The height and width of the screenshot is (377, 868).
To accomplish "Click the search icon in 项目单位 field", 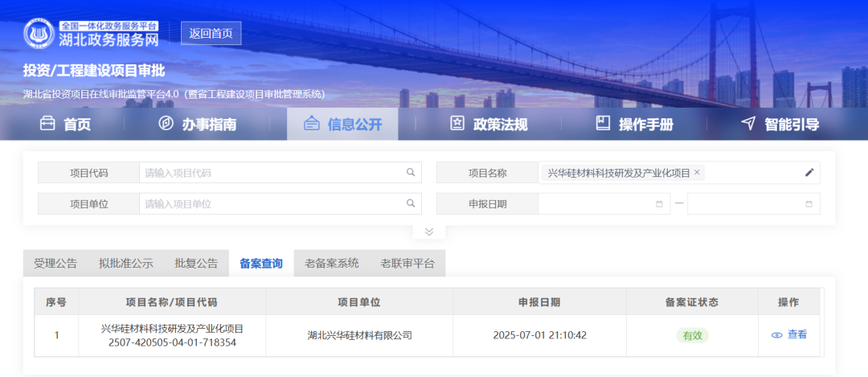I will pos(410,203).
